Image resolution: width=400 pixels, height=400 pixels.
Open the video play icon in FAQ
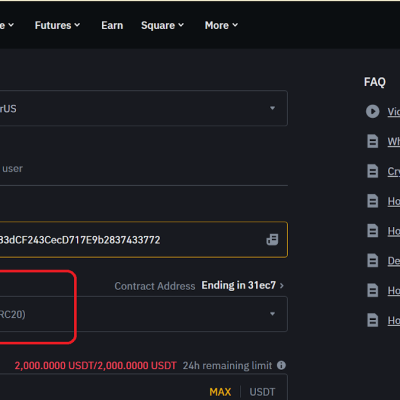coord(373,111)
